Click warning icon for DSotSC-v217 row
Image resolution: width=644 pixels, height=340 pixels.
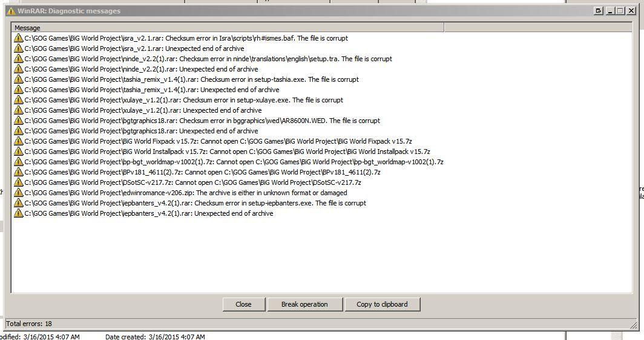point(18,182)
